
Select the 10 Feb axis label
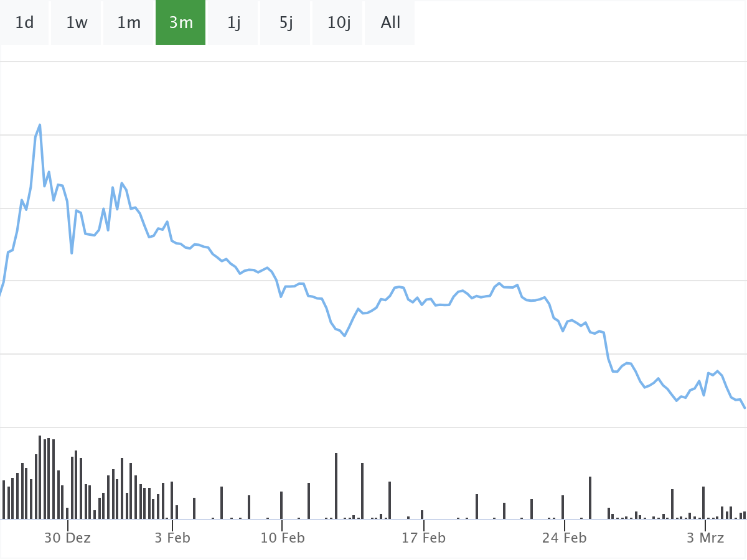pyautogui.click(x=282, y=538)
